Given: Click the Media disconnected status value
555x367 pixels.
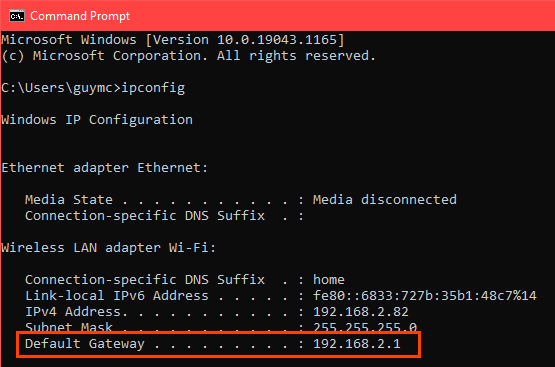Looking at the screenshot, I should click(x=385, y=200).
